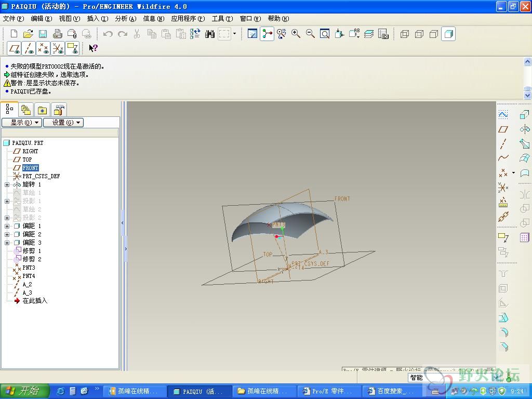Switch to hidden line display

click(419, 34)
